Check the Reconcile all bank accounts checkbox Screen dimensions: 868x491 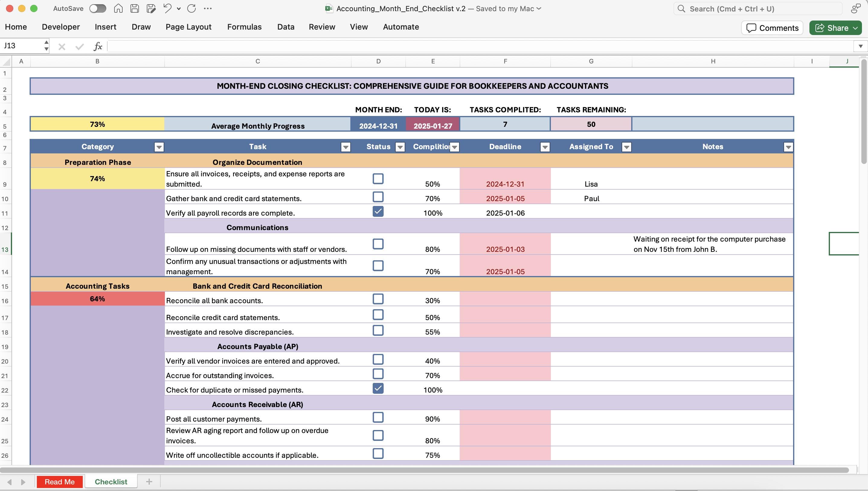(x=378, y=298)
